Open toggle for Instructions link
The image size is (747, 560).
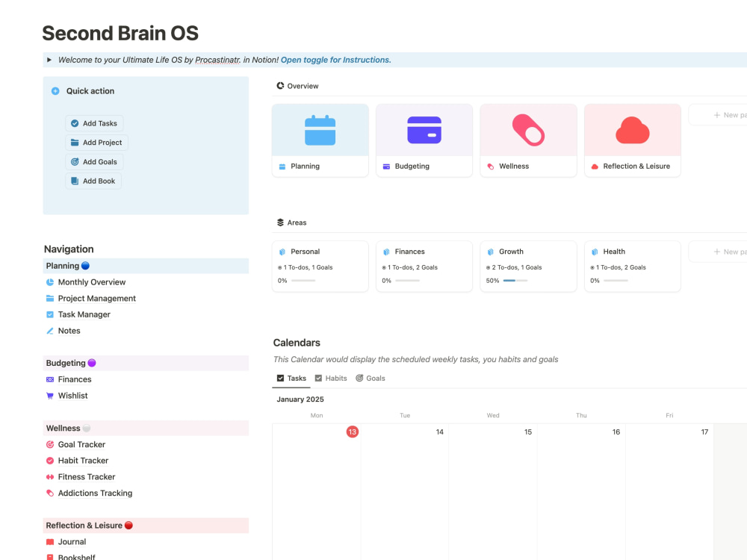[336, 60]
